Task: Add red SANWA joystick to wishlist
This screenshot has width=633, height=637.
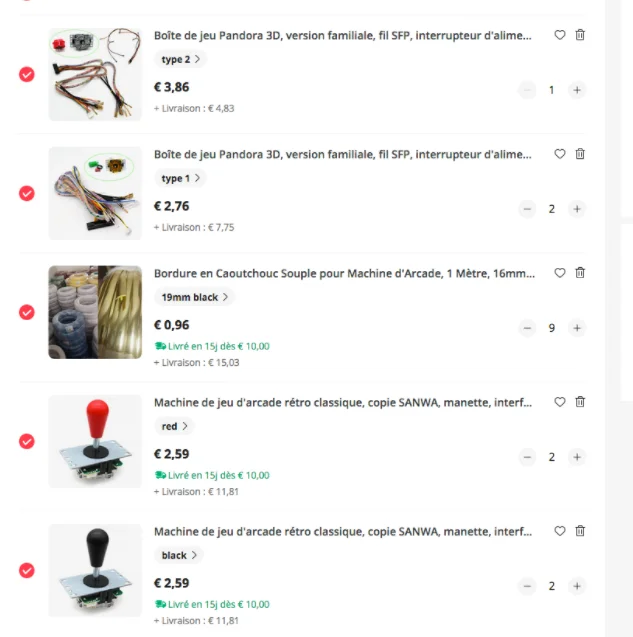Action: tap(559, 402)
